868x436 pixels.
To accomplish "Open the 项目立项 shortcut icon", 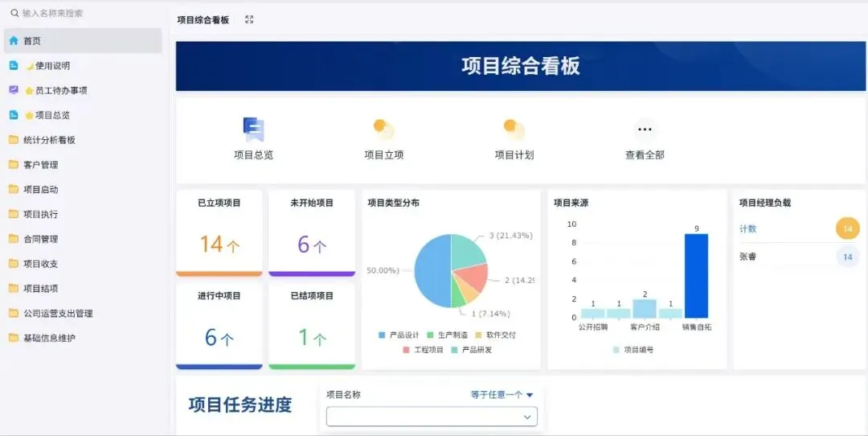I will (383, 129).
